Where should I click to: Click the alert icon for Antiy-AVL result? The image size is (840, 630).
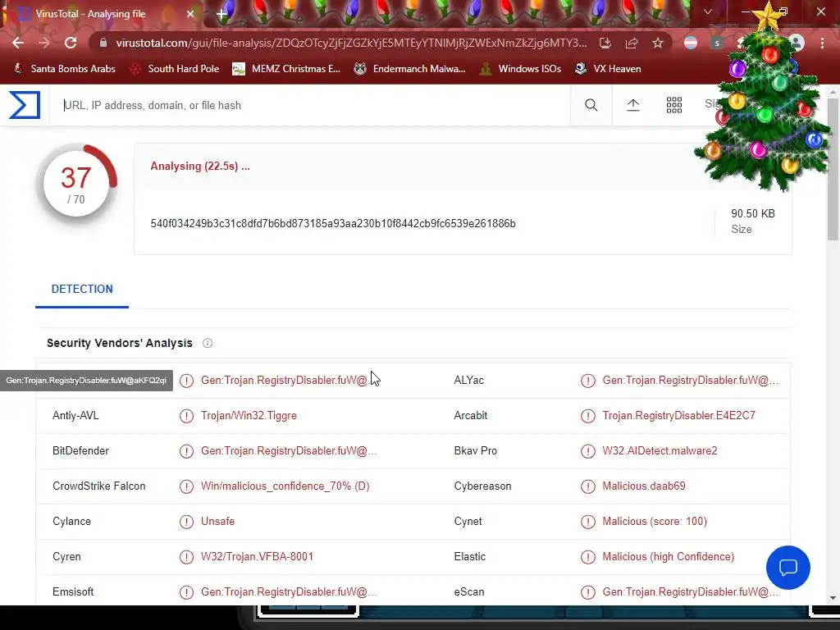pos(186,416)
